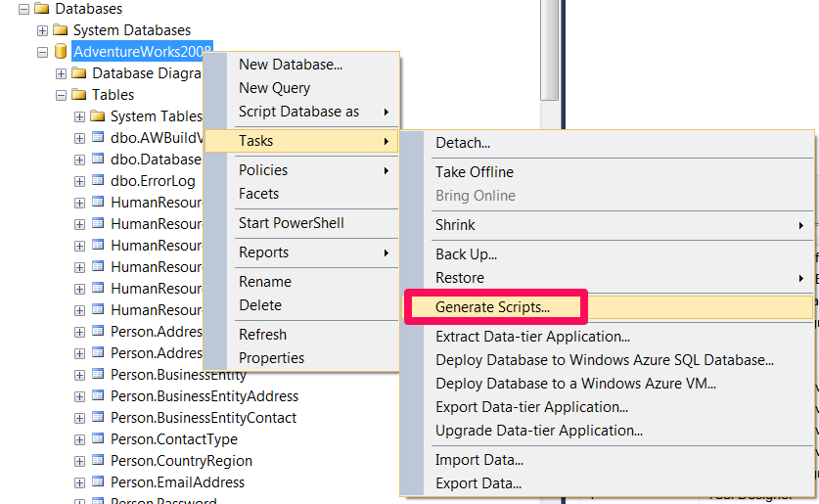
Task: Click the Person.ContactType table icon
Action: 98,438
